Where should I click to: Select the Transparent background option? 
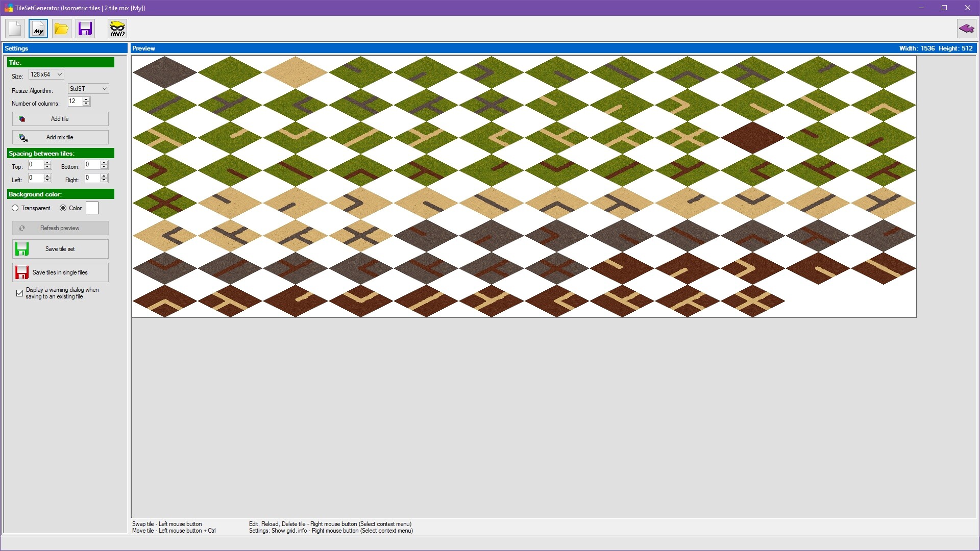(16, 208)
